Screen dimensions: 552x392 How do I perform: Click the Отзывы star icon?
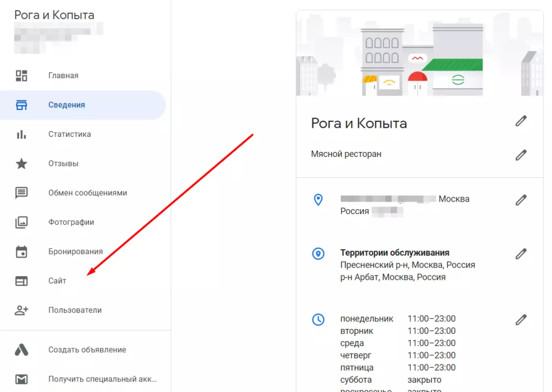point(23,163)
